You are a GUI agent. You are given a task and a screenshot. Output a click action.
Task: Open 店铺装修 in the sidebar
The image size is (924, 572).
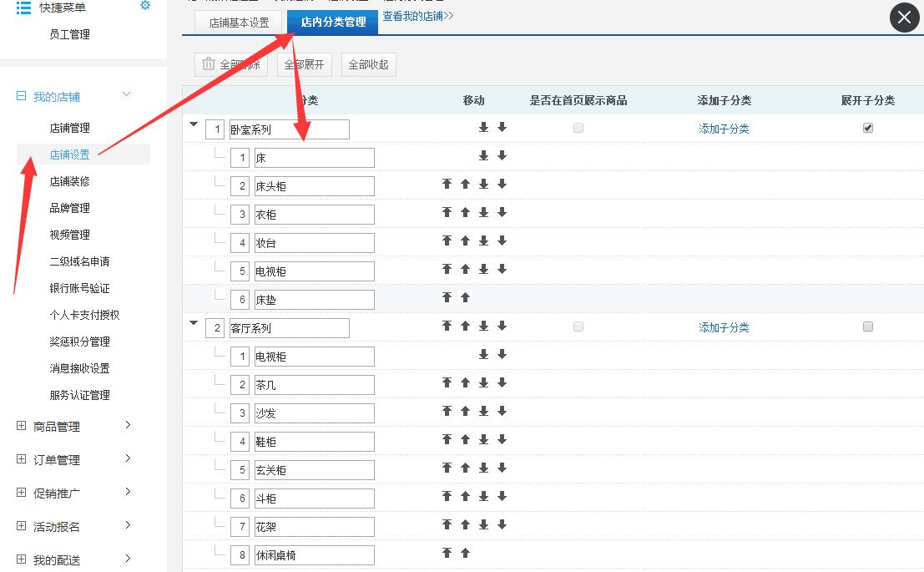tap(69, 181)
